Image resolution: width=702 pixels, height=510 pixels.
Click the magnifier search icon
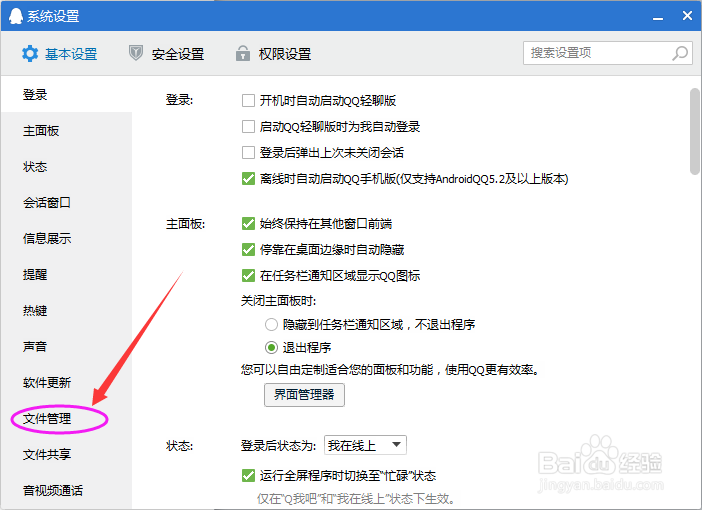tap(680, 53)
